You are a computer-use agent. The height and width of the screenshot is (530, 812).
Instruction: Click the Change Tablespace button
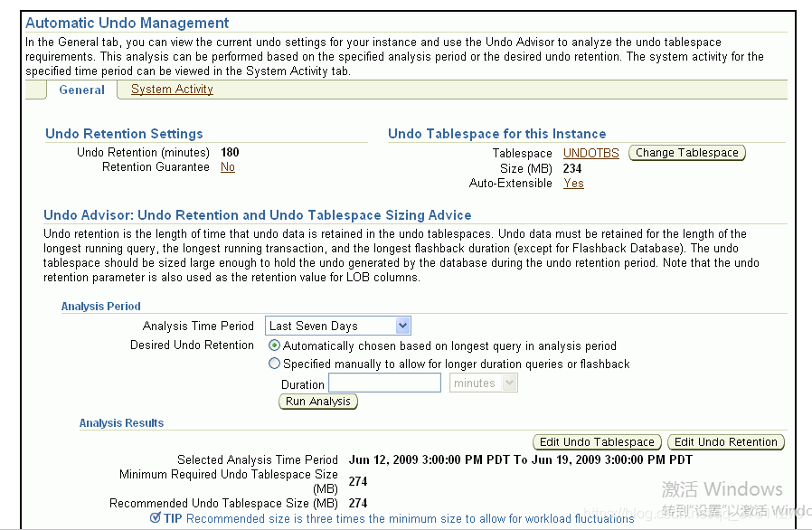(x=686, y=153)
